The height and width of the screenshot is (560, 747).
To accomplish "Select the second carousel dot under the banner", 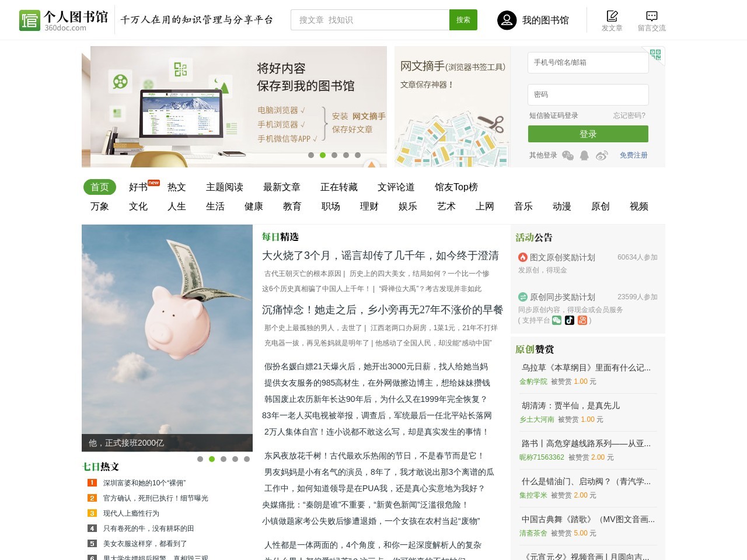I will coord(322,155).
